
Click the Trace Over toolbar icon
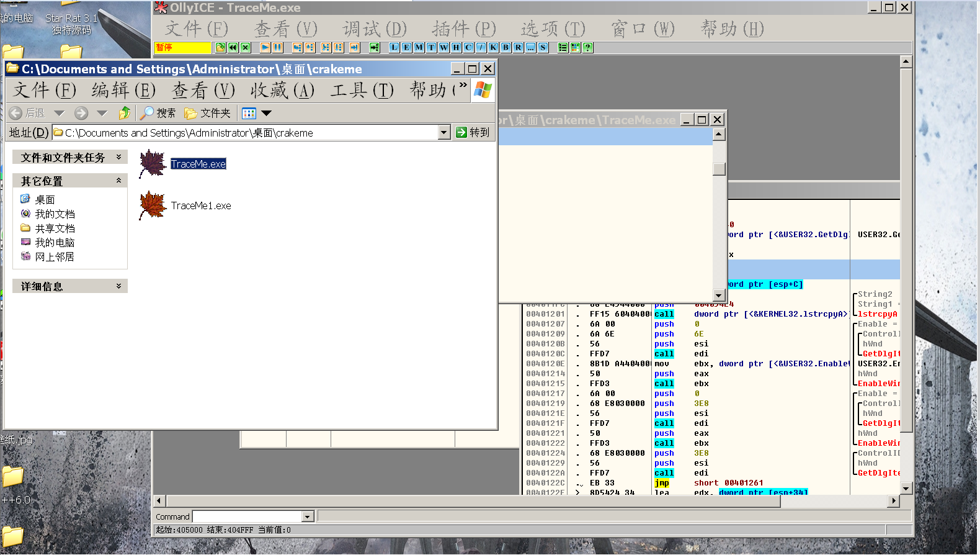[x=339, y=47]
